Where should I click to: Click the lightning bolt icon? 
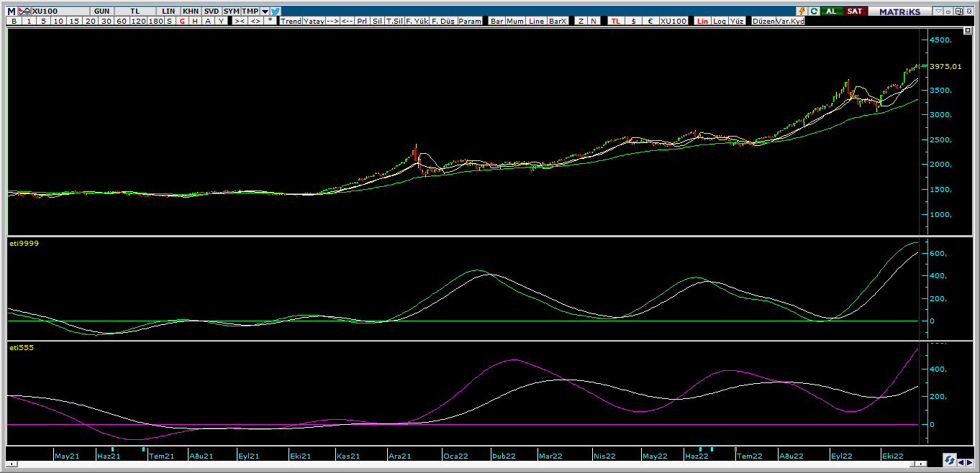802,12
